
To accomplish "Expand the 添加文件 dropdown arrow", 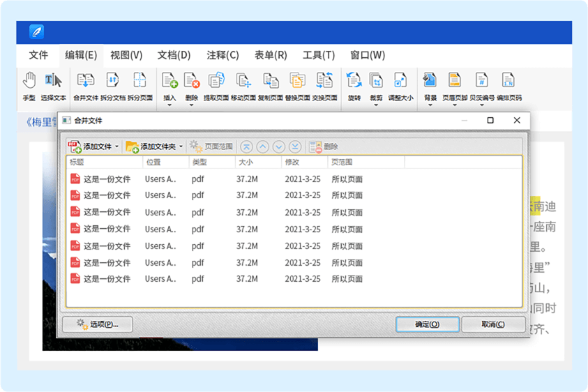I will [x=116, y=146].
